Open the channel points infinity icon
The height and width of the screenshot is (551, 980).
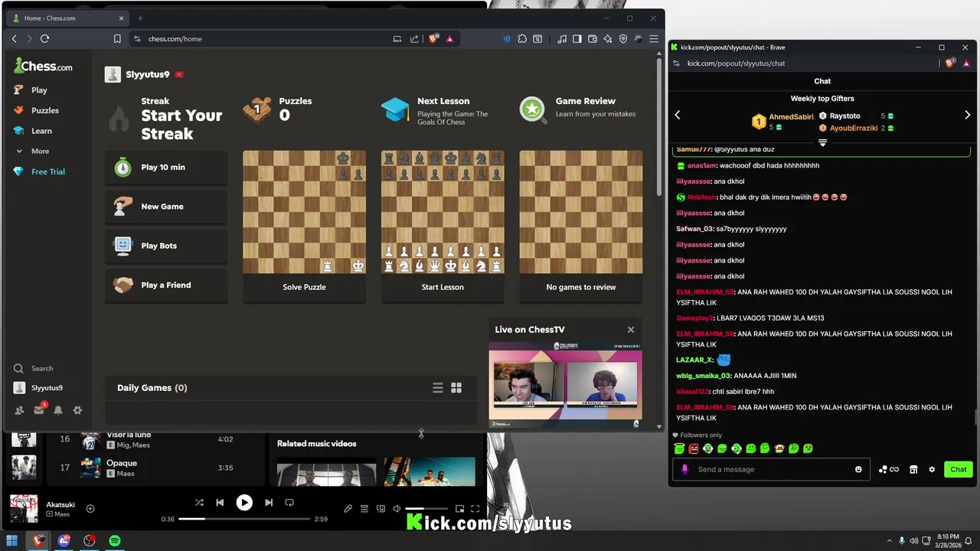coord(889,469)
